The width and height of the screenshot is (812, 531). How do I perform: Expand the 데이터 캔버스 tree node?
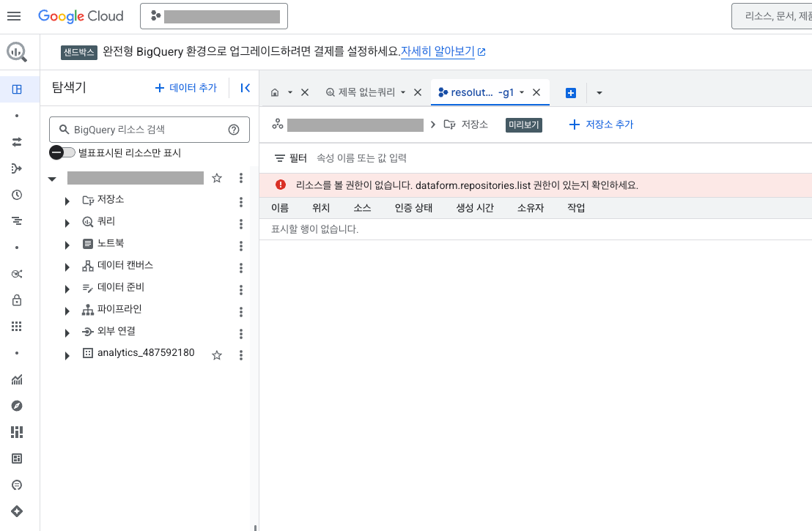click(67, 267)
